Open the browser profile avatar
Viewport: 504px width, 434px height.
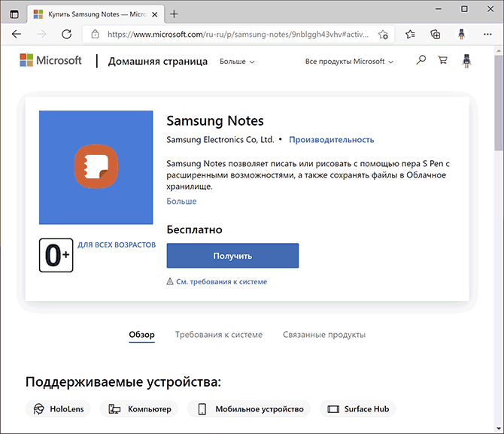462,34
